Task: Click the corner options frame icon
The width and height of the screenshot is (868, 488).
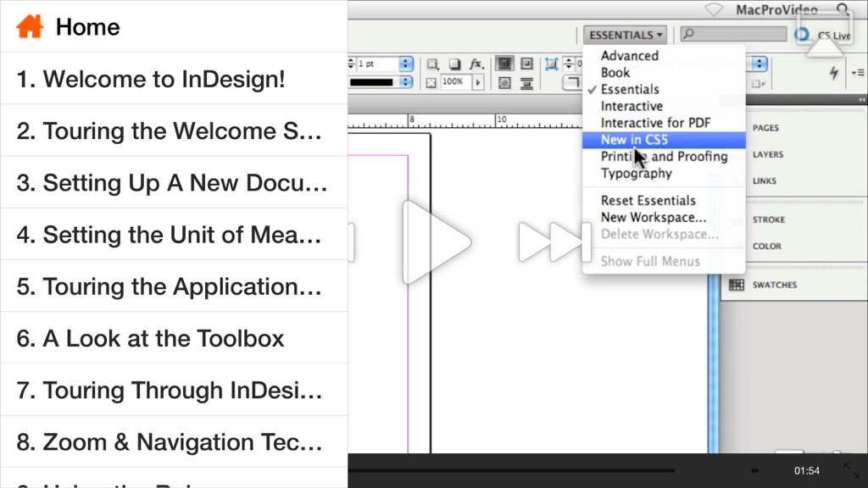Action: pyautogui.click(x=551, y=64)
